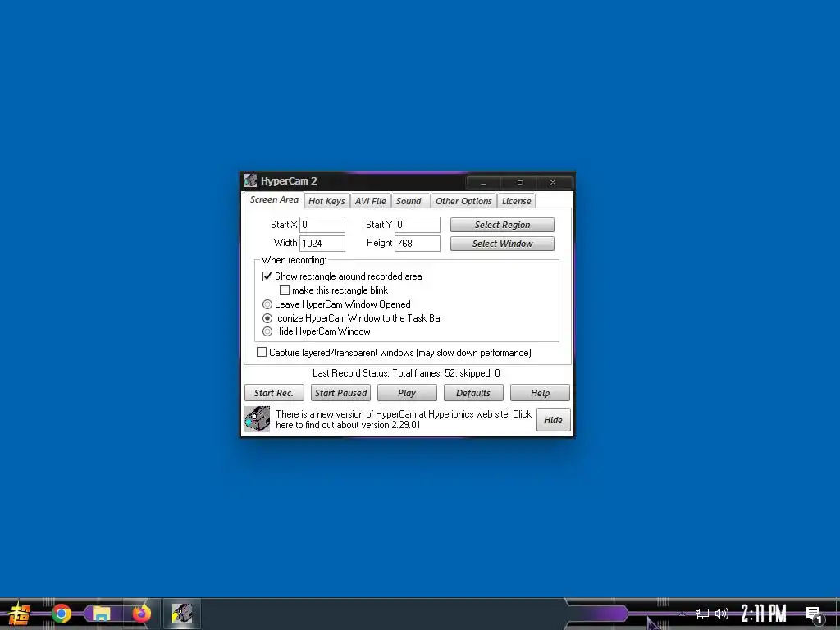Click the Start Y input field

(418, 225)
